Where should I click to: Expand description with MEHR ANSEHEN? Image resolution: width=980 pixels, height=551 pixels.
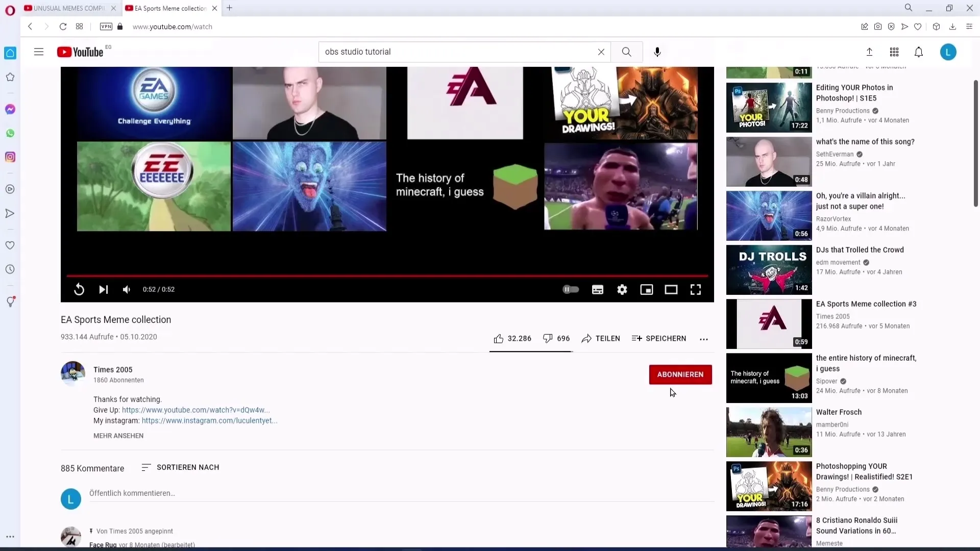tap(118, 436)
